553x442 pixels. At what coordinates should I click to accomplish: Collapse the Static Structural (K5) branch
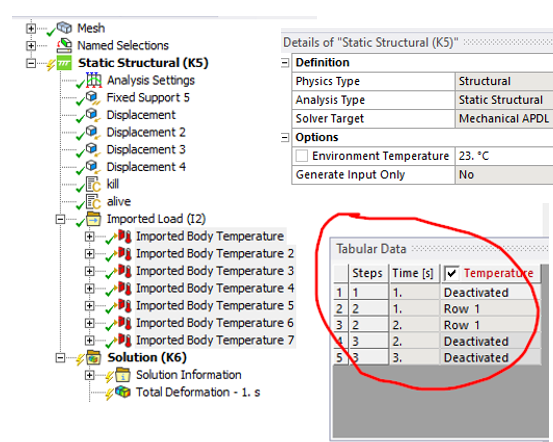pos(31,63)
